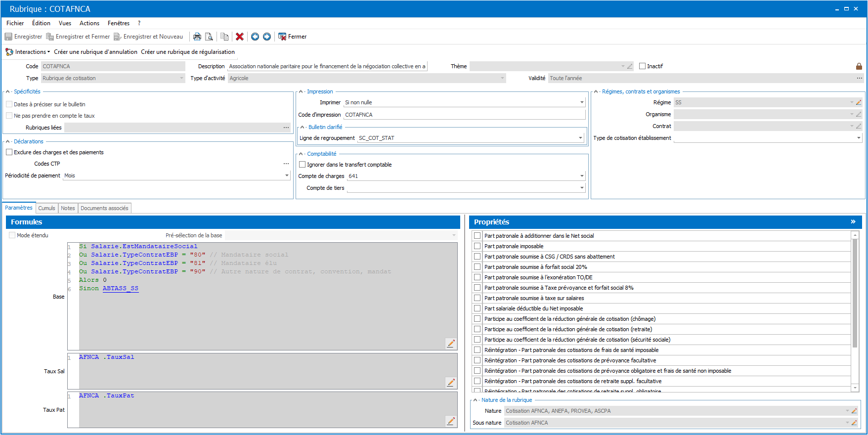Click Créer une rubrique d'annulation
Screen dimensions: 868x435
(96, 52)
